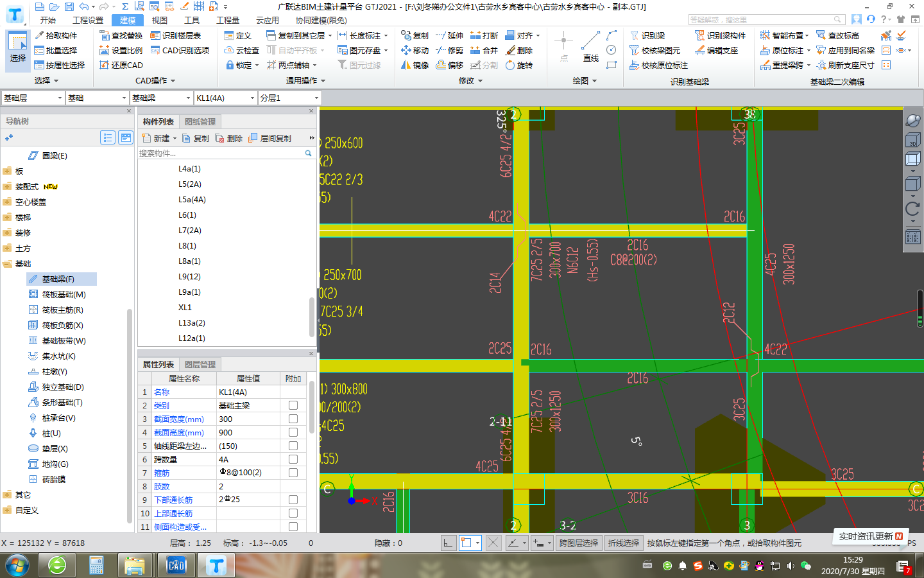Toggle 附加 checkbox for 侧面构造 row
Image resolution: width=924 pixels, height=578 pixels.
[293, 527]
